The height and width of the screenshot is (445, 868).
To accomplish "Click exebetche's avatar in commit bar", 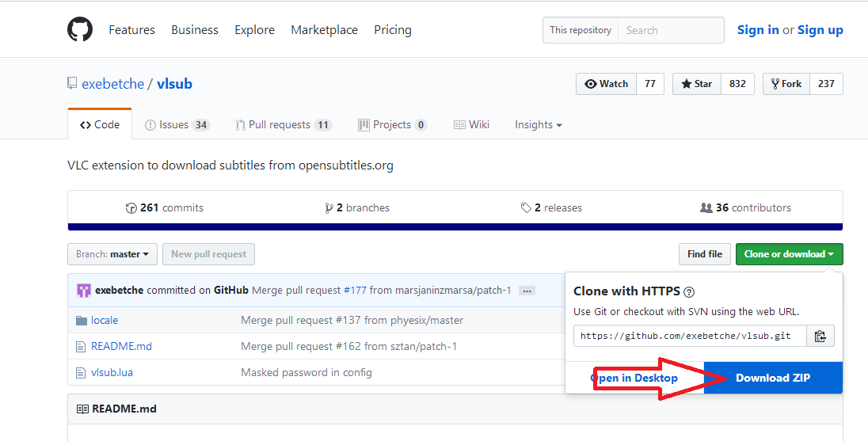I will coord(84,290).
